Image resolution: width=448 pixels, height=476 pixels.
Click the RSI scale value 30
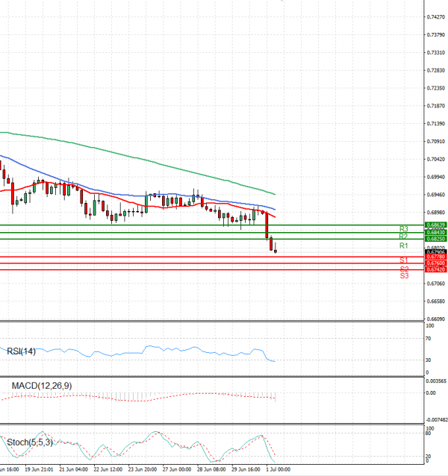tap(428, 360)
